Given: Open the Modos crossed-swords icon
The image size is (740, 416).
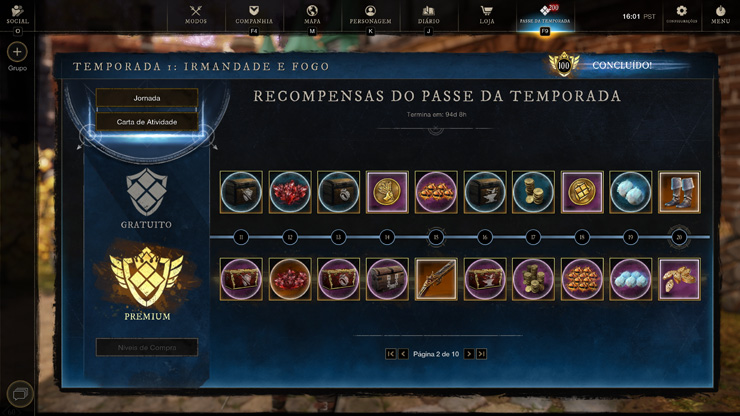Looking at the screenshot, I should (195, 10).
